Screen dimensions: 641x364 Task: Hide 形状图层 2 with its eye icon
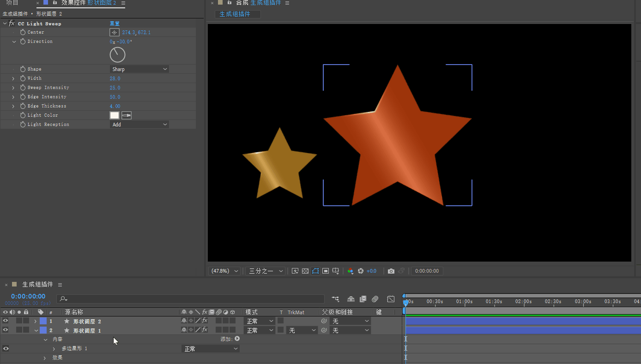6,321
